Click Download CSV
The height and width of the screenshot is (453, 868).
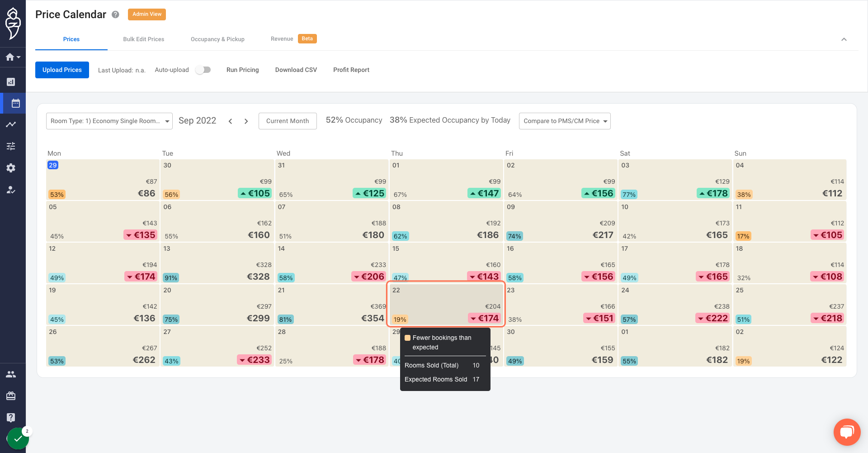[x=296, y=70]
